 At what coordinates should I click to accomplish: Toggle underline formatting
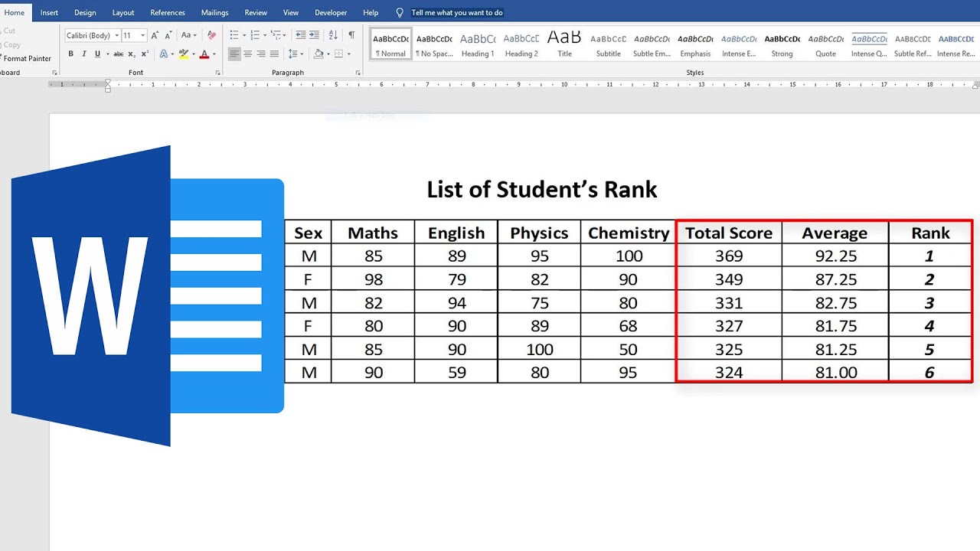tap(97, 54)
